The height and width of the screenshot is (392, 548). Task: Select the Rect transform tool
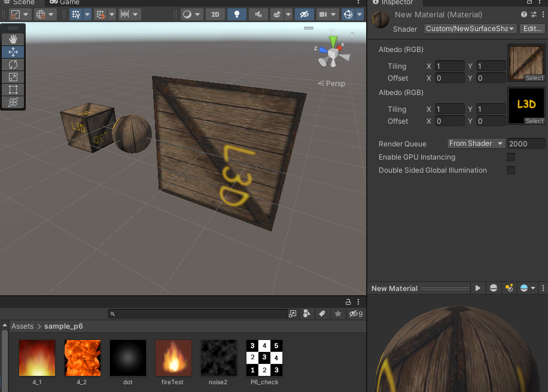click(x=13, y=90)
